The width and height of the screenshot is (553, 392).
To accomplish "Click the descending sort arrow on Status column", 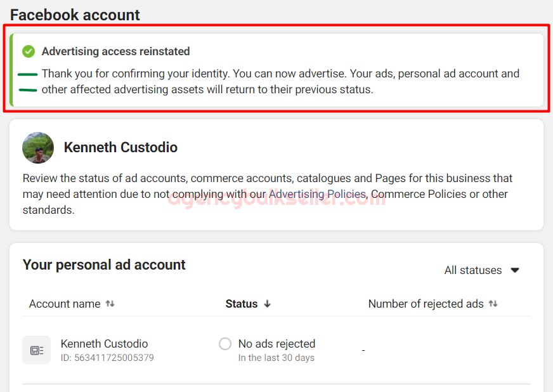I will coord(267,304).
